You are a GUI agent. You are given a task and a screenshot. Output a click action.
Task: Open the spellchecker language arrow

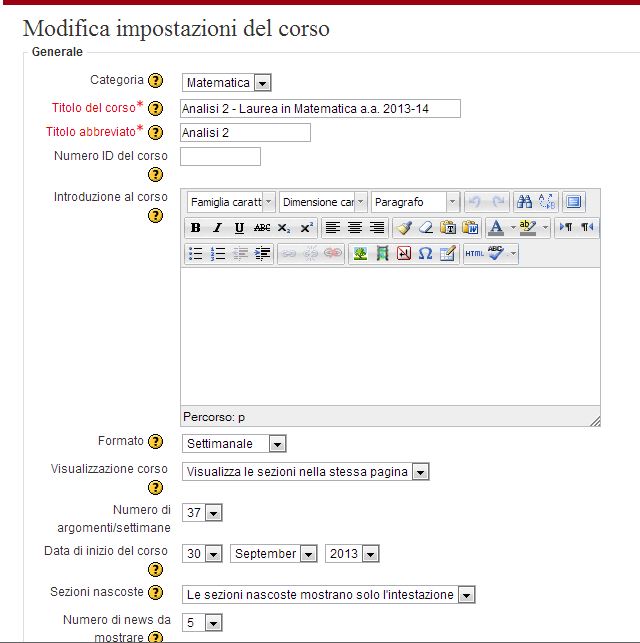point(513,254)
